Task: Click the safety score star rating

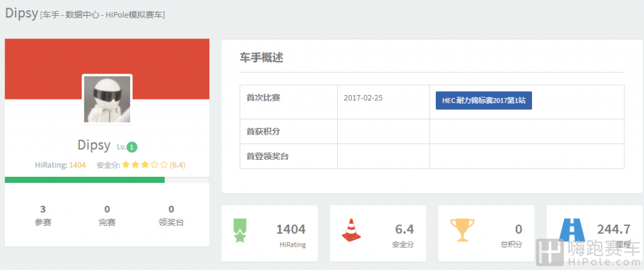Action: click(x=145, y=165)
